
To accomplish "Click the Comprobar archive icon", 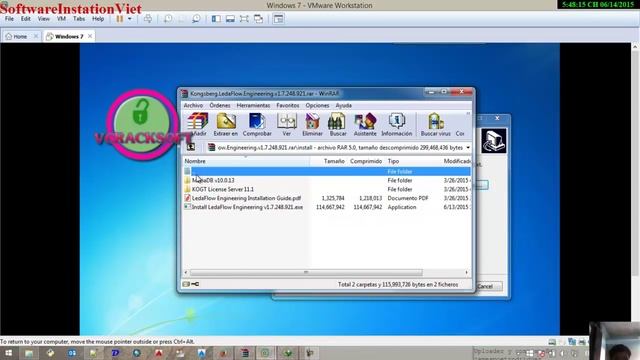I will point(257,122).
